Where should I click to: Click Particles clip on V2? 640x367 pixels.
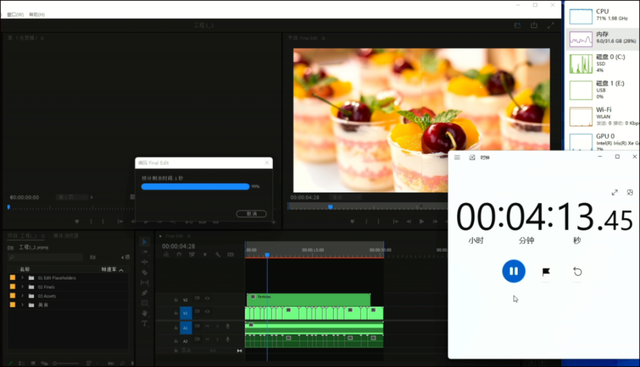pos(309,299)
